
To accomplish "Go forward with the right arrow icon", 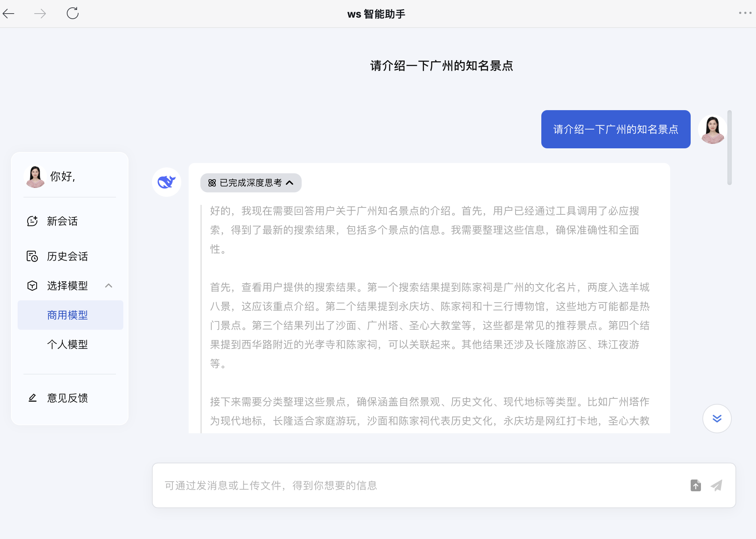I will tap(40, 14).
